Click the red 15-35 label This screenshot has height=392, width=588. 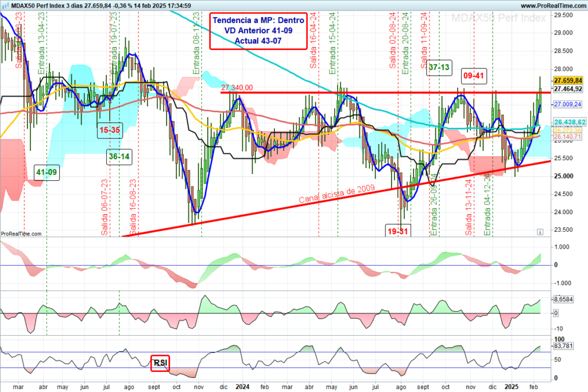pos(109,130)
